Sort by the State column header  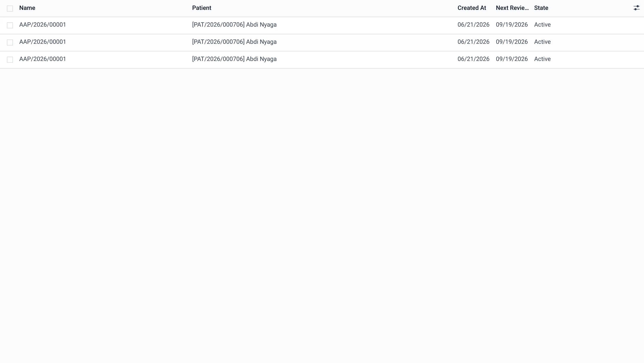click(x=541, y=8)
